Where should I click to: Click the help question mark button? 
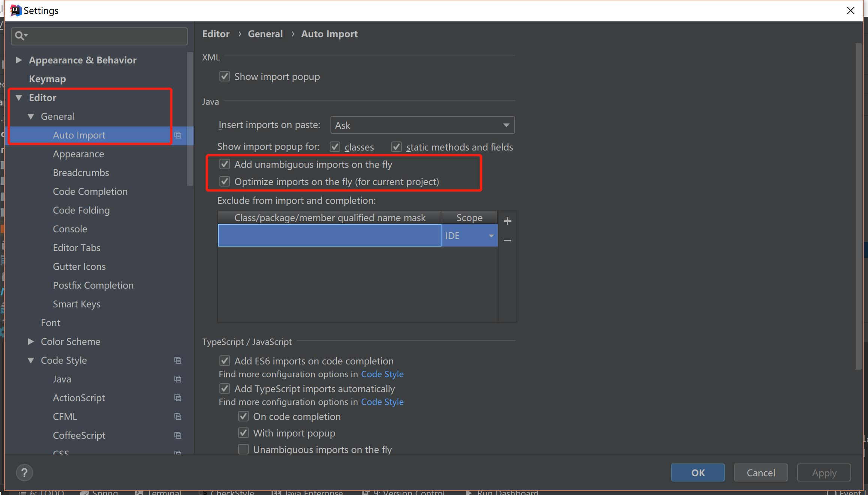click(x=24, y=472)
